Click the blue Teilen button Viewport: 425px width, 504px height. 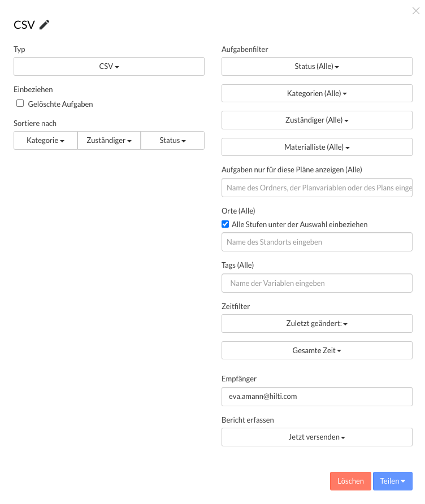coord(392,481)
